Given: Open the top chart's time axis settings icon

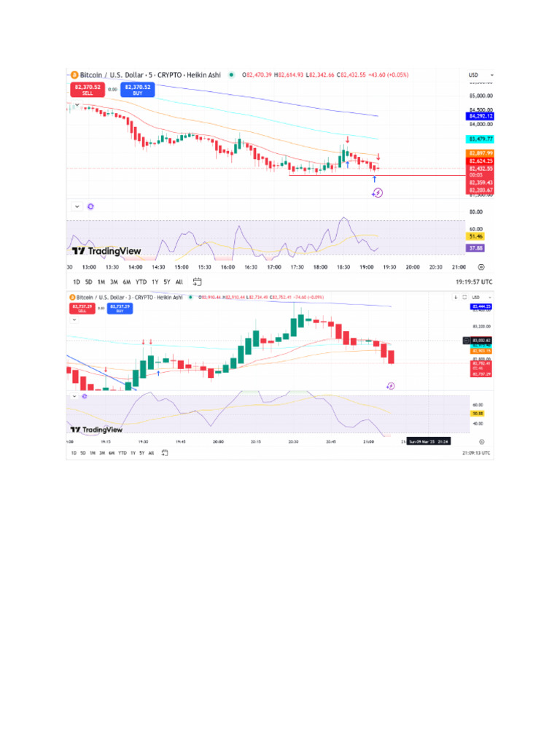Looking at the screenshot, I should click(x=481, y=267).
